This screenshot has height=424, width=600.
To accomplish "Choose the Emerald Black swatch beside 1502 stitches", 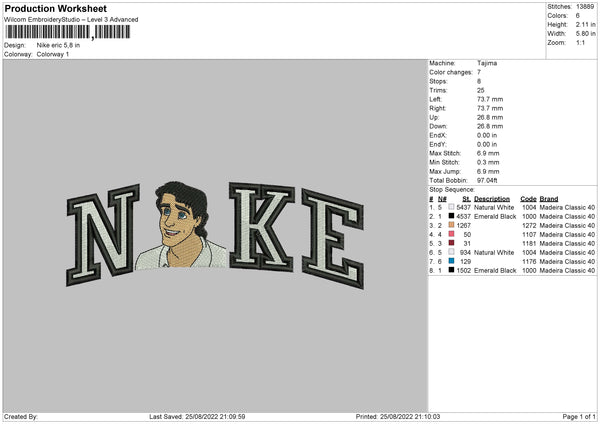I will tap(451, 270).
